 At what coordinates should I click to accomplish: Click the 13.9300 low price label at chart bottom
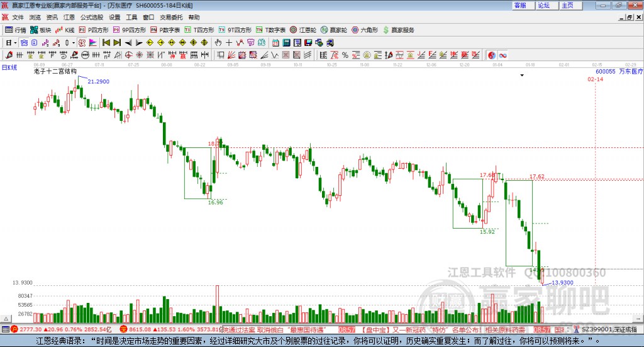coord(562,283)
